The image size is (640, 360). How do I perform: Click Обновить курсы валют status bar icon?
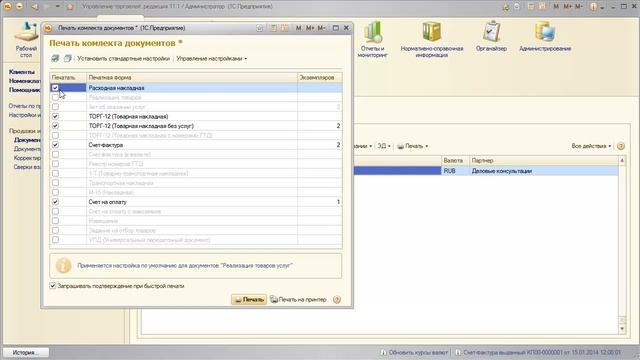point(383,352)
